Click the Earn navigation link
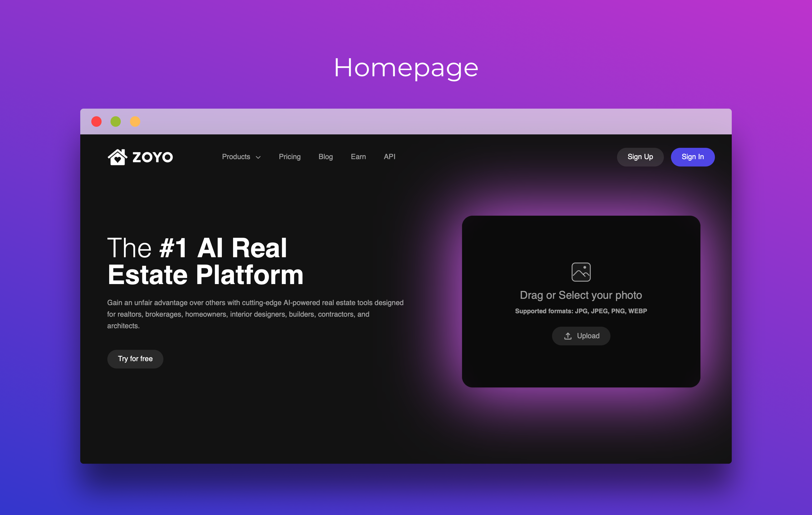 (x=358, y=157)
